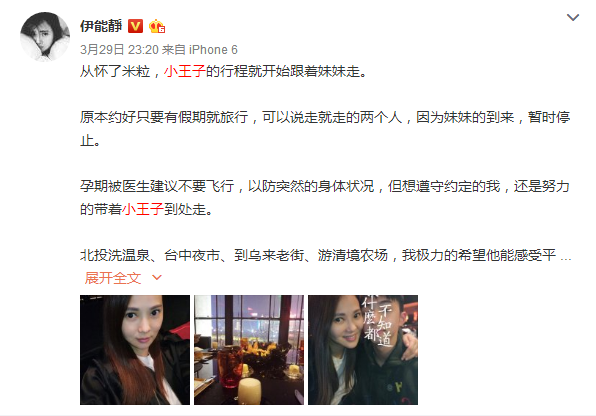Click the opening line 从怀了米粒
Screen dimensions: 596x416
point(224,71)
